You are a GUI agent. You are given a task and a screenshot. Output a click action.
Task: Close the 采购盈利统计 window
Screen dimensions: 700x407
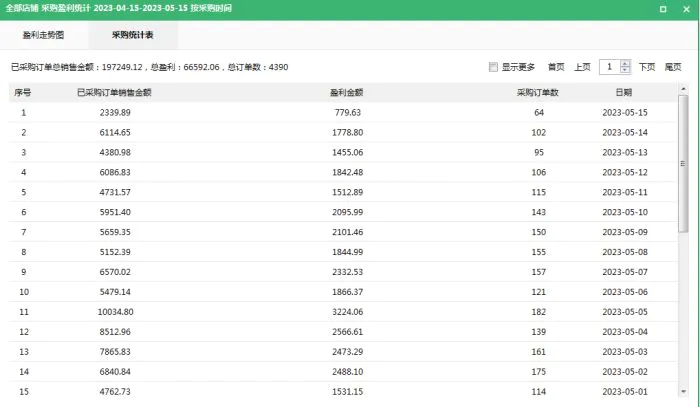coord(686,9)
